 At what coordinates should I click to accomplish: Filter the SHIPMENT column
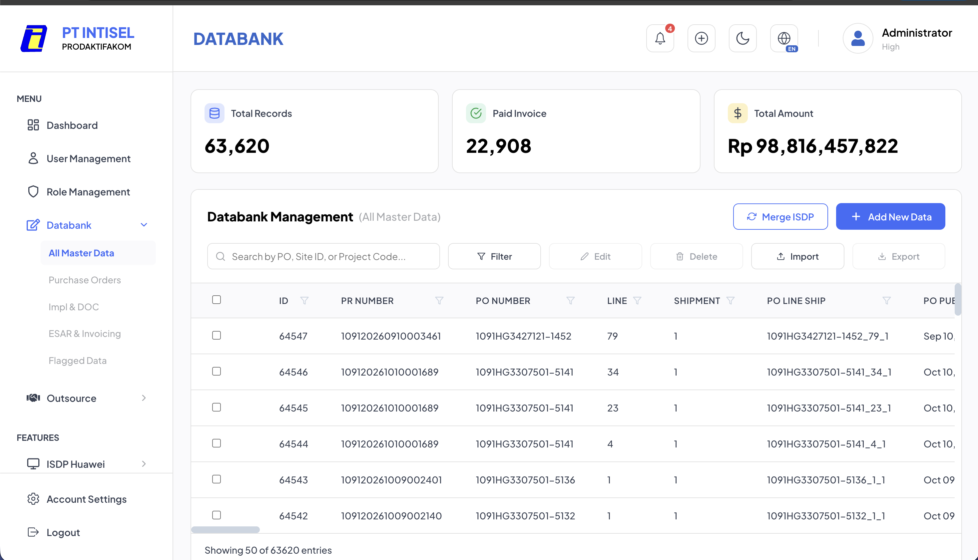point(730,300)
